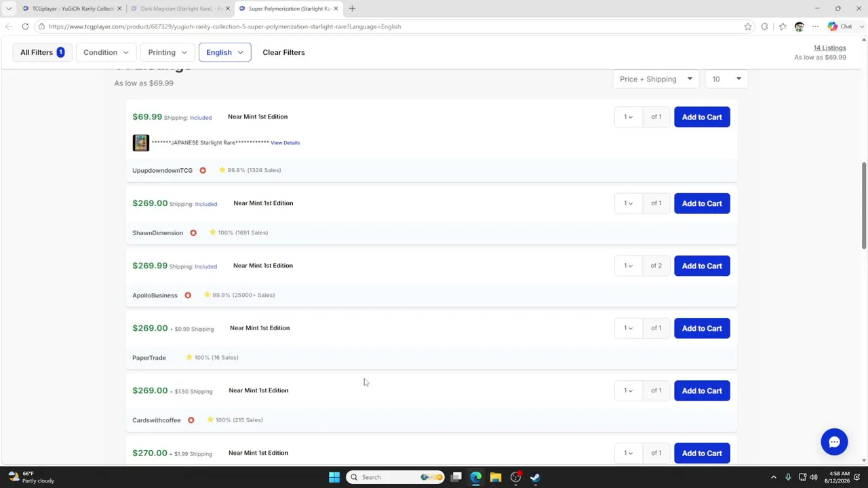Open the UpupdowndownTCG listing photo thumbnail
Screen dimensions: 868x488
[140, 143]
